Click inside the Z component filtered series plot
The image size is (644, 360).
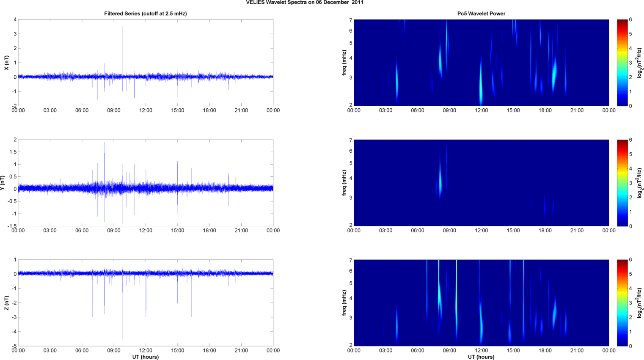click(x=146, y=303)
